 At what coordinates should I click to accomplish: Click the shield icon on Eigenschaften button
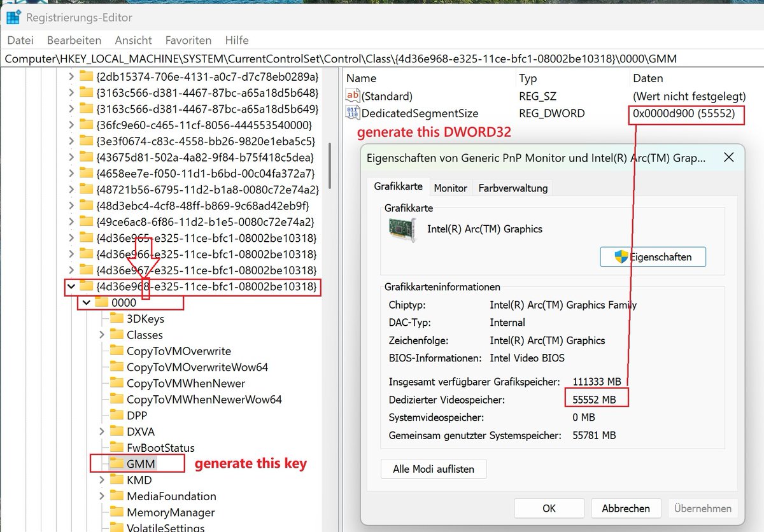(x=621, y=257)
